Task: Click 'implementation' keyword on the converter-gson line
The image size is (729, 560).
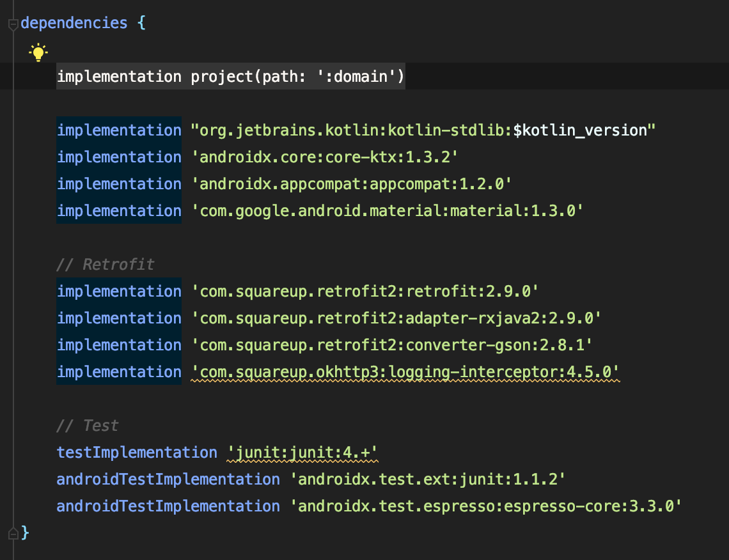Action: [x=119, y=345]
